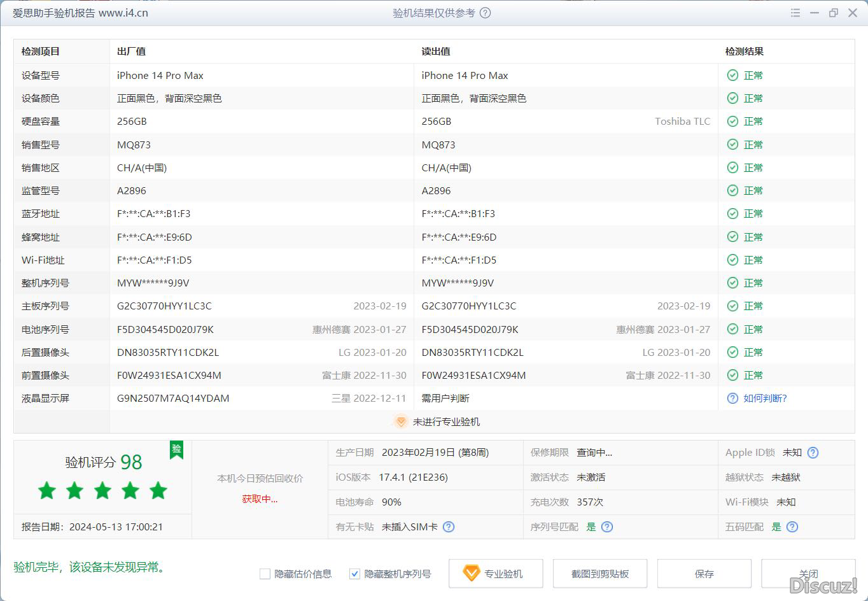Click the green check icon for 设备型号
The image size is (868, 601).
tap(732, 75)
